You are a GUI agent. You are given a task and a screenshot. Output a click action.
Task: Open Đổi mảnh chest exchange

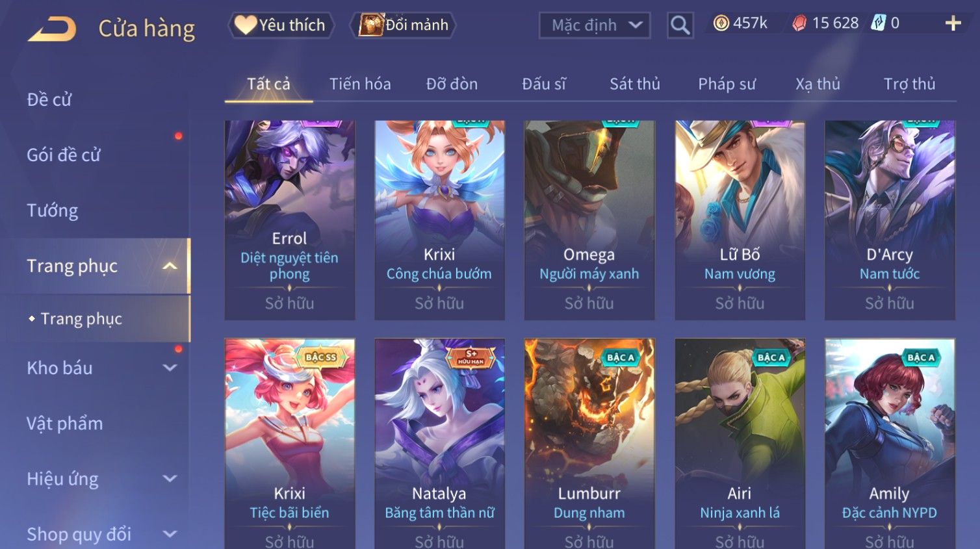(x=403, y=25)
